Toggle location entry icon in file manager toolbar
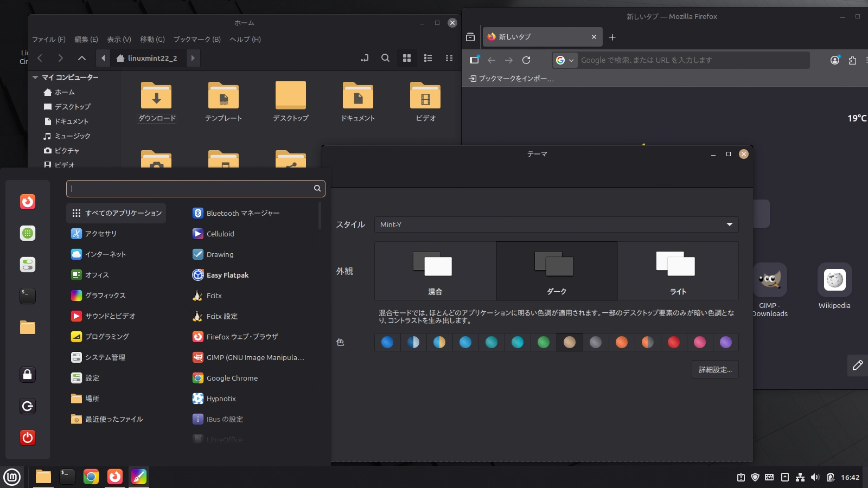 click(x=365, y=58)
